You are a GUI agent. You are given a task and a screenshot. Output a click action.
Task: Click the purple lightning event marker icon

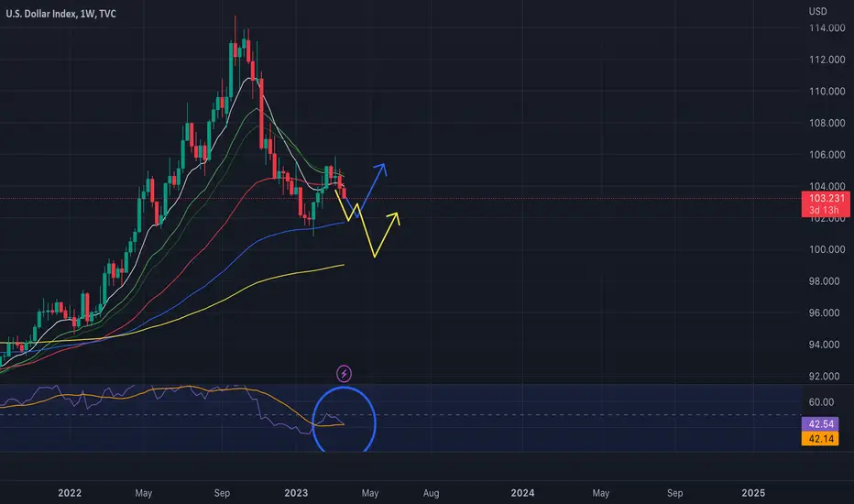pyautogui.click(x=344, y=374)
